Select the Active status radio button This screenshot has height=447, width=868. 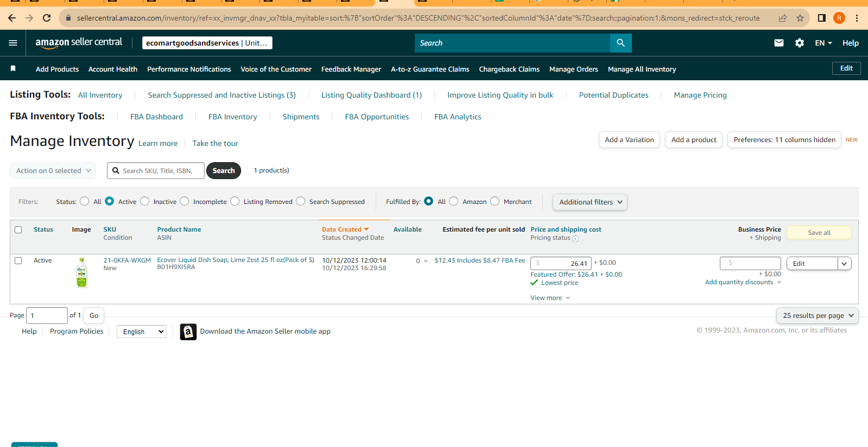click(110, 201)
